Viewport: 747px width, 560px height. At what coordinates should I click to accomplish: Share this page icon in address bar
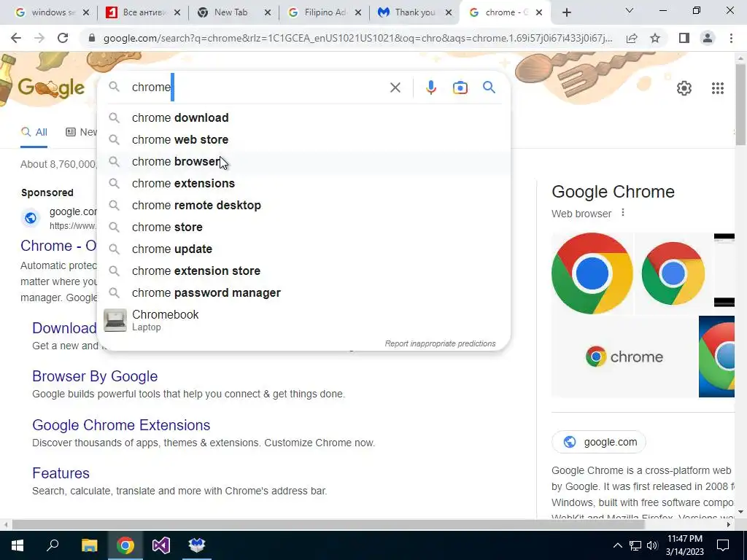coord(632,38)
